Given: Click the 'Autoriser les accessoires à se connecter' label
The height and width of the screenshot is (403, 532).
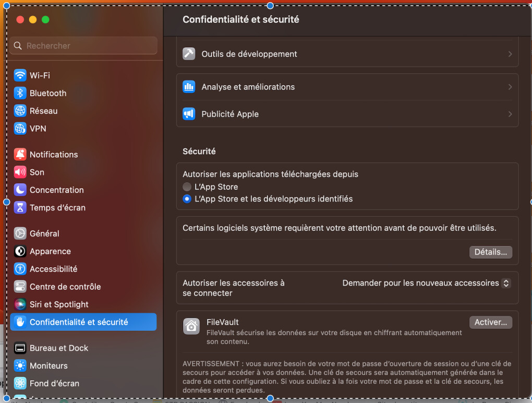Looking at the screenshot, I should (x=234, y=288).
